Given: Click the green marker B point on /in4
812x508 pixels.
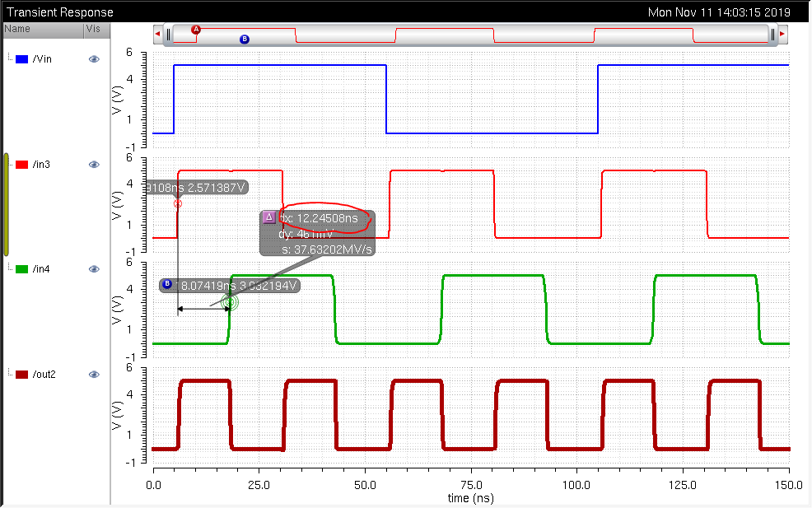Looking at the screenshot, I should pos(230,302).
